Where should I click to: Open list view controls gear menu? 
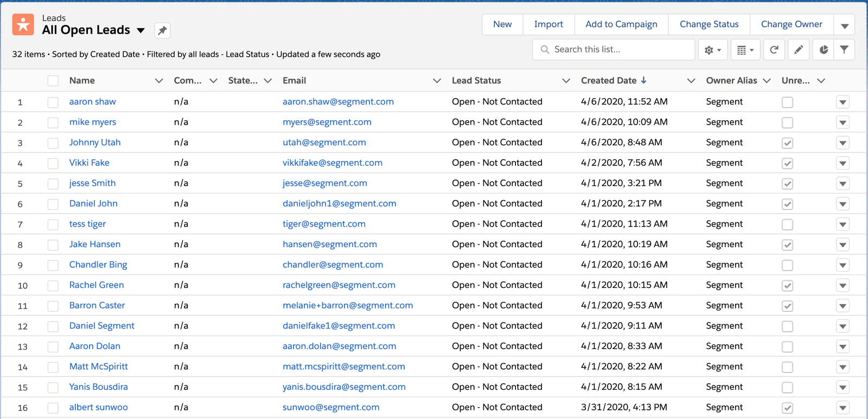coord(712,50)
